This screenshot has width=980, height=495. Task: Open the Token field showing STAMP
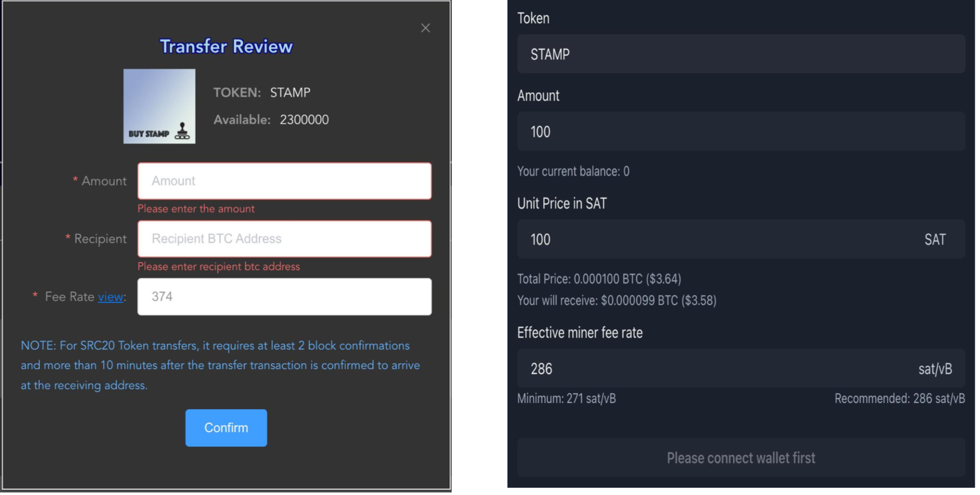(x=740, y=54)
